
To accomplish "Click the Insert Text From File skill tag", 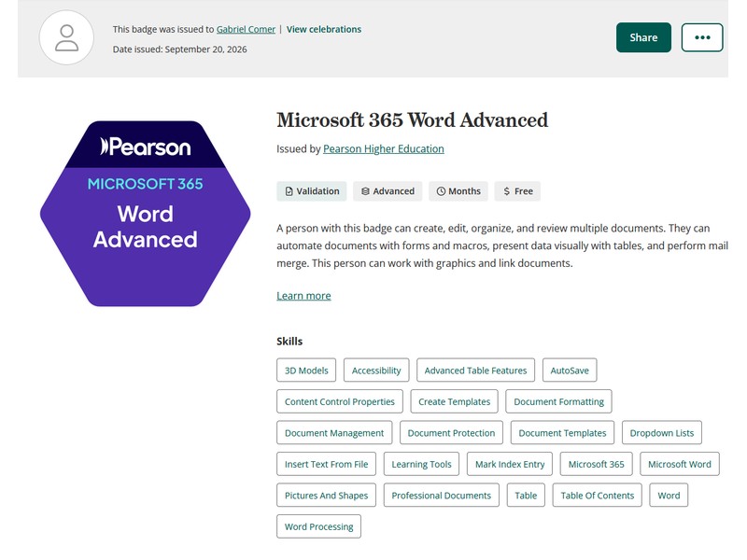I will 326,464.
